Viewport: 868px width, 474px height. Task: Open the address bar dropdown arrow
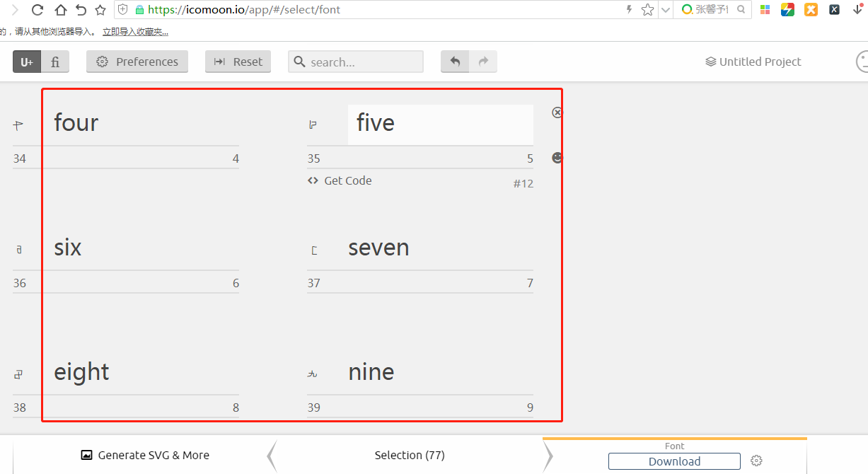pos(665,10)
